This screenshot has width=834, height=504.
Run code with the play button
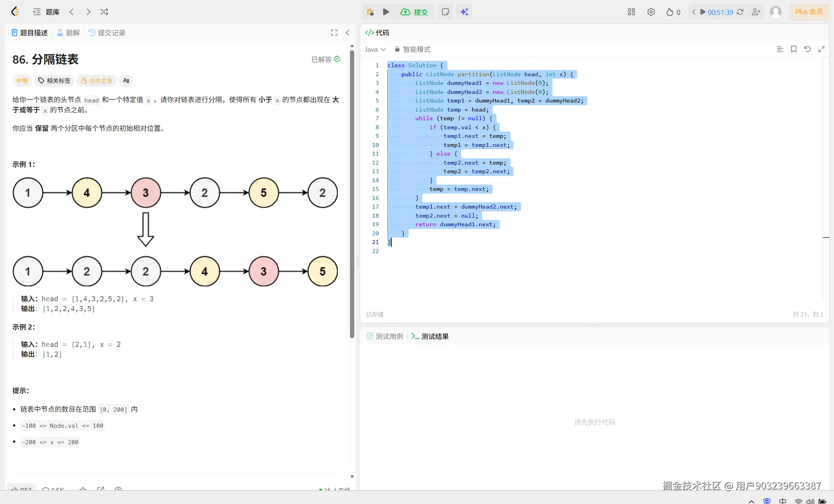[386, 12]
